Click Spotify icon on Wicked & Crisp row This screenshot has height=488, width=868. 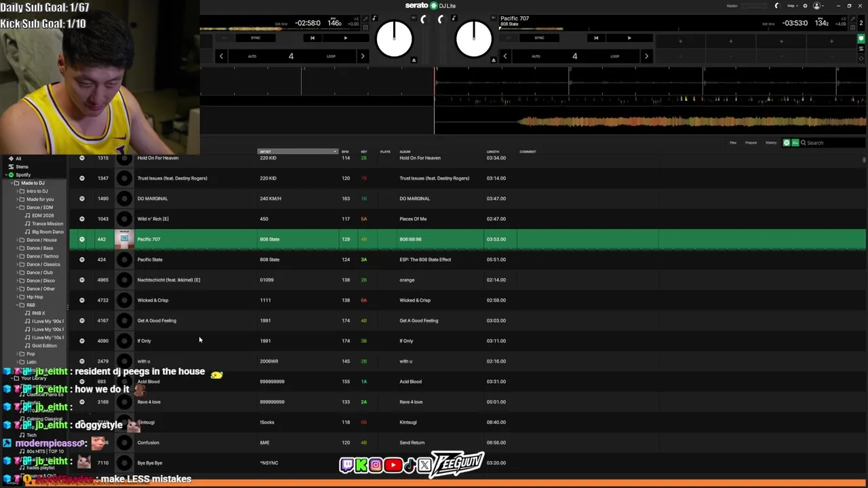point(82,300)
